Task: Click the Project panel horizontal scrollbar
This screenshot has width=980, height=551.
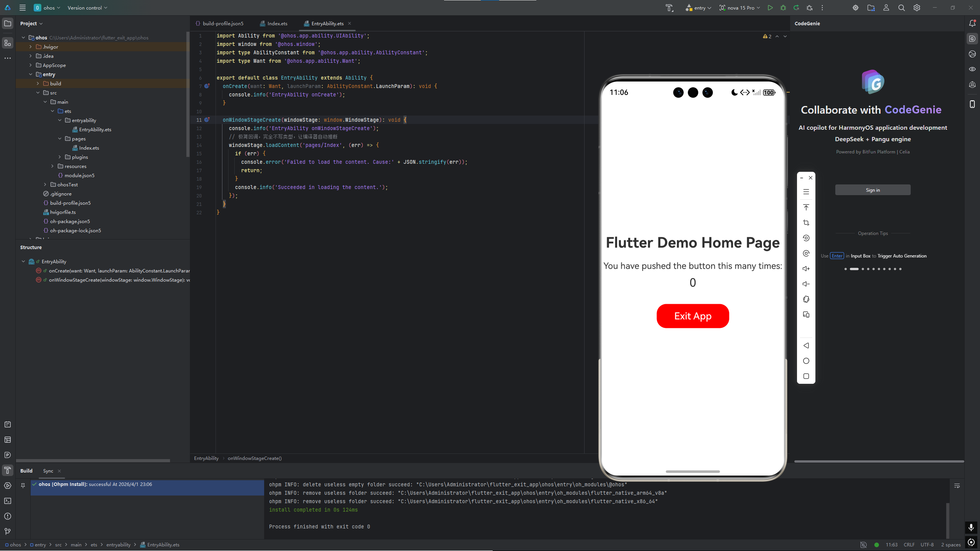Action: point(93,460)
